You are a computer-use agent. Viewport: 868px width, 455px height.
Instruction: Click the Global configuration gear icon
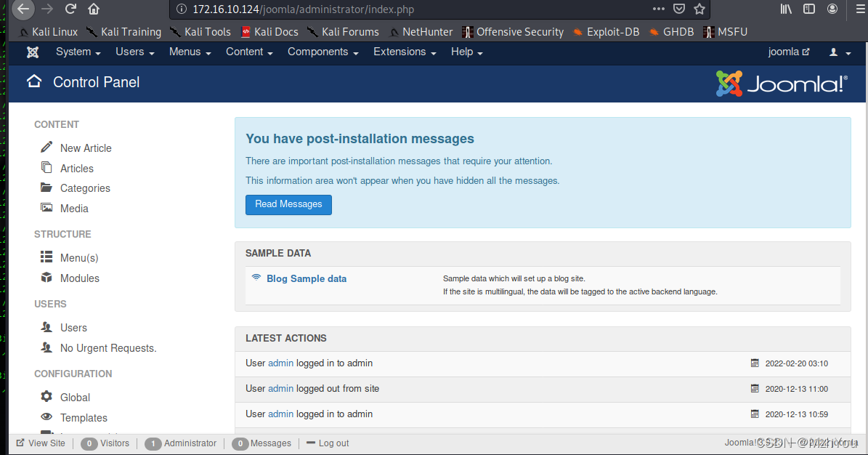pos(46,397)
